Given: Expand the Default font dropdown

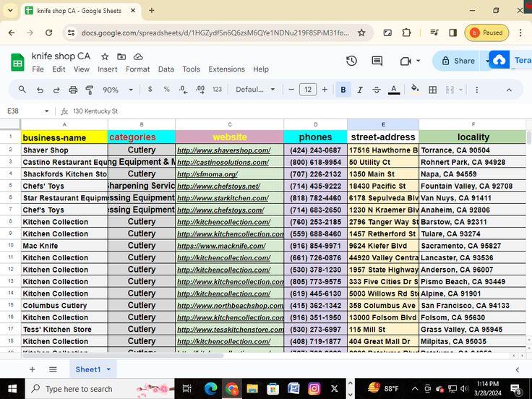Looking at the screenshot, I should click(x=256, y=90).
